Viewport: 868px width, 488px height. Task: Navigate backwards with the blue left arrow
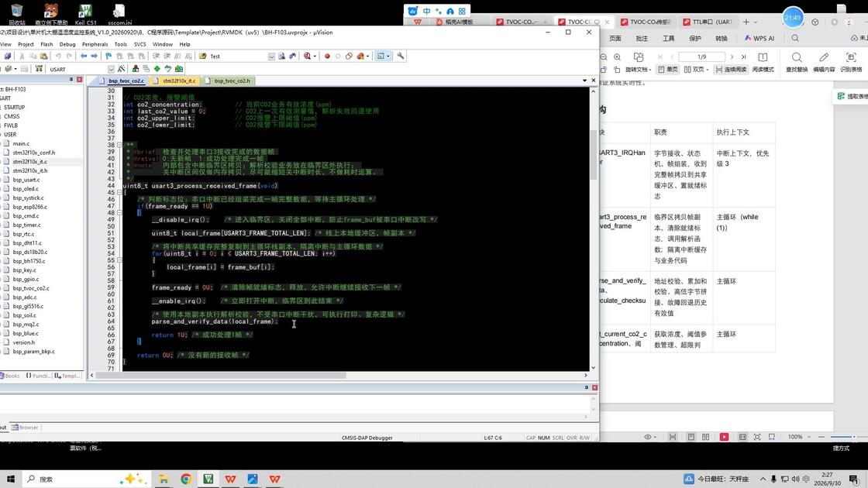pos(84,56)
